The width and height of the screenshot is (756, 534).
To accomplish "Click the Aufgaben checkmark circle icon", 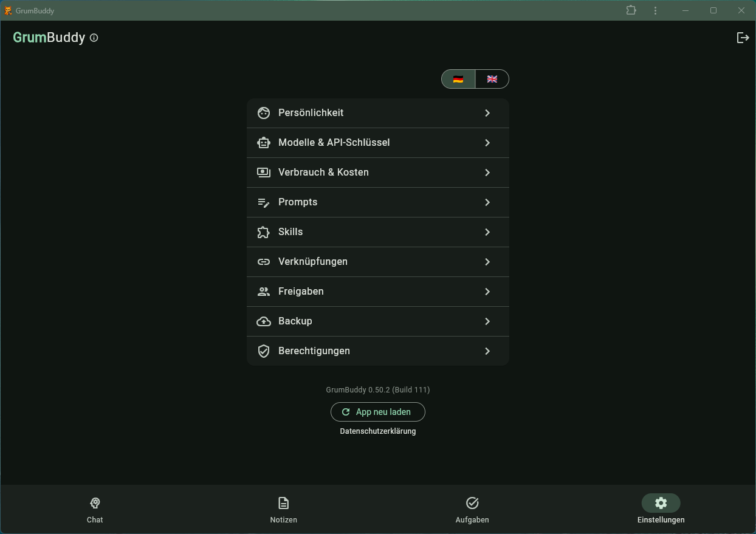I will [472, 503].
